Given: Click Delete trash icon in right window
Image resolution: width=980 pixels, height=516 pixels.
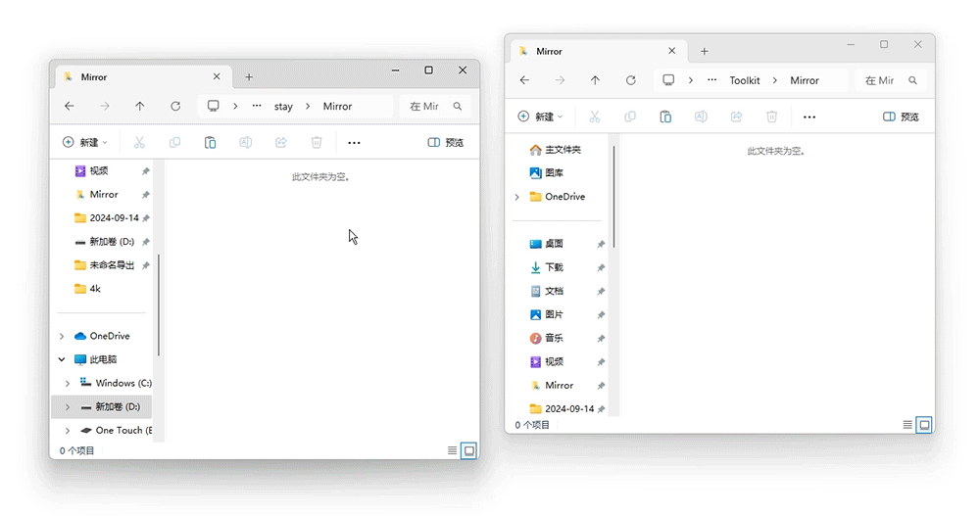Looking at the screenshot, I should pyautogui.click(x=772, y=117).
